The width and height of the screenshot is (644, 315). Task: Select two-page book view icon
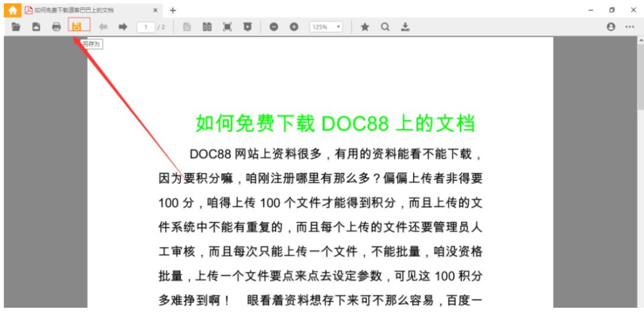207,27
